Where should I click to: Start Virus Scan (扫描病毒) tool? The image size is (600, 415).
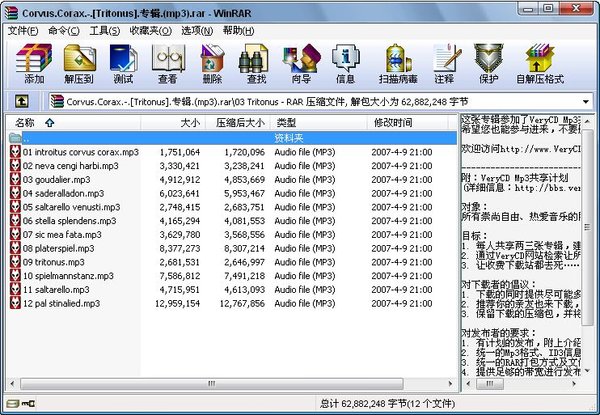pyautogui.click(x=398, y=63)
